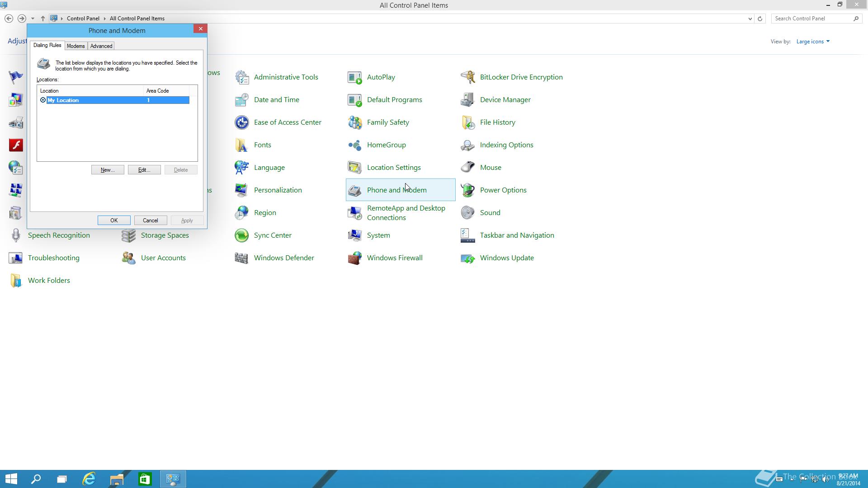Open the Administrative Tools icon

click(242, 77)
